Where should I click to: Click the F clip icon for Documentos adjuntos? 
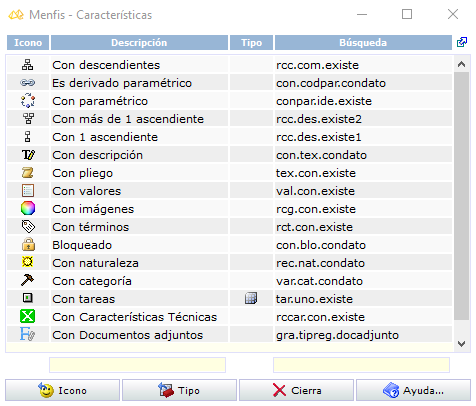point(27,334)
